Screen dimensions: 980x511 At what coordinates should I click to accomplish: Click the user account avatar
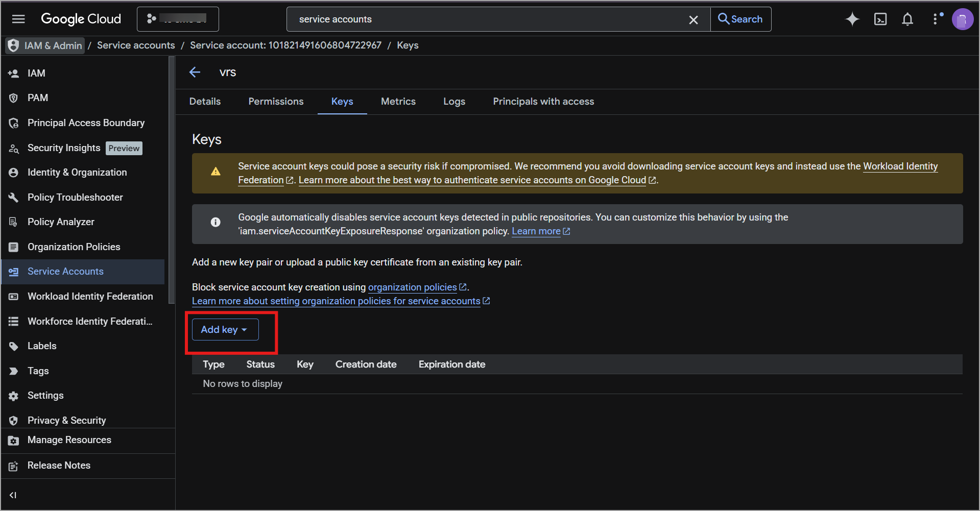(x=962, y=19)
